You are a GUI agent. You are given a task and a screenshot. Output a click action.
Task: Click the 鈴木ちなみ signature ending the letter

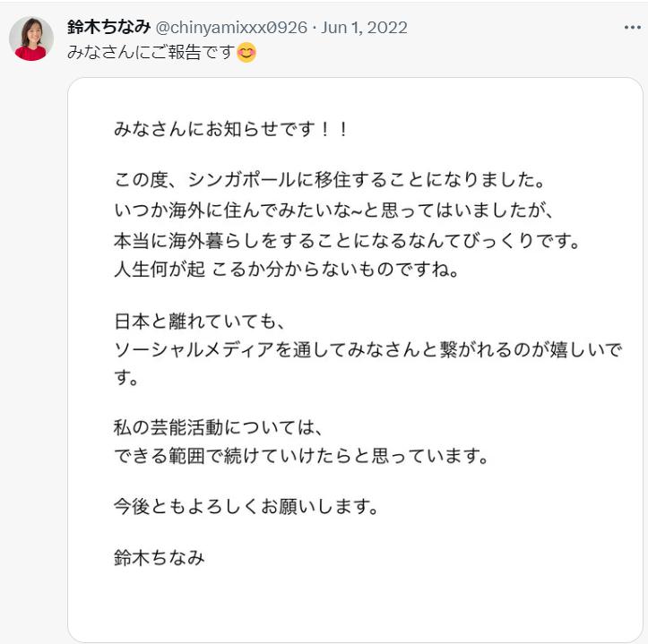(x=160, y=557)
